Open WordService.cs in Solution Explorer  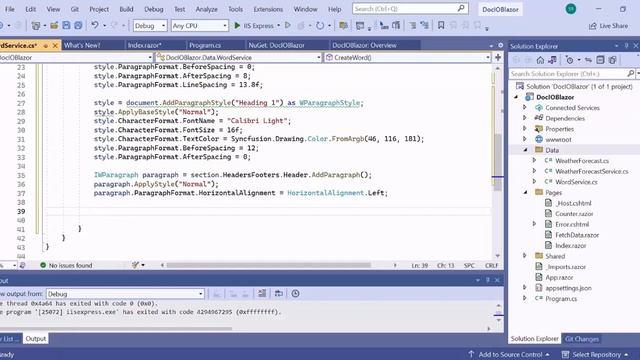point(576,182)
